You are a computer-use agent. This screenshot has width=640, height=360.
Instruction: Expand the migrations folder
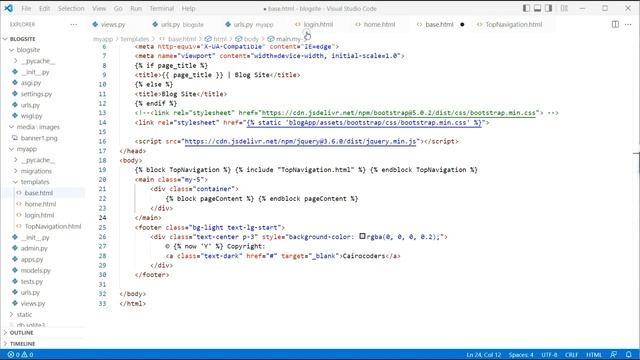point(36,171)
